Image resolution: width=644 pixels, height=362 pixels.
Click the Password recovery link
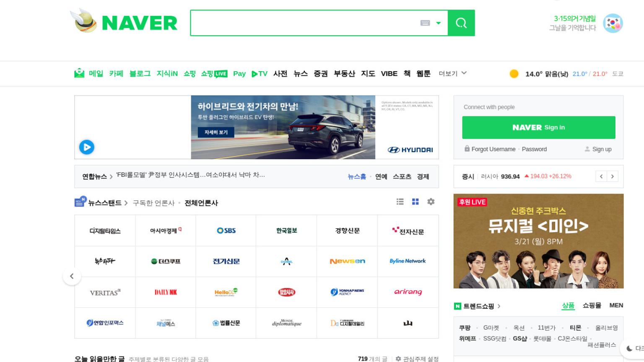[534, 149]
